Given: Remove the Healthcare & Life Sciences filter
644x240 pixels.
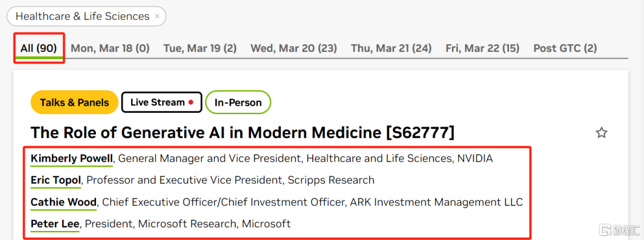Looking at the screenshot, I should (x=157, y=17).
